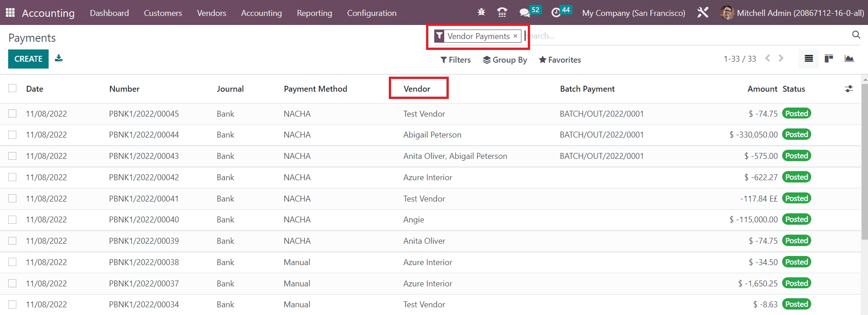
Task: Check the row for PBNK1/2022/00045
Action: point(12,113)
